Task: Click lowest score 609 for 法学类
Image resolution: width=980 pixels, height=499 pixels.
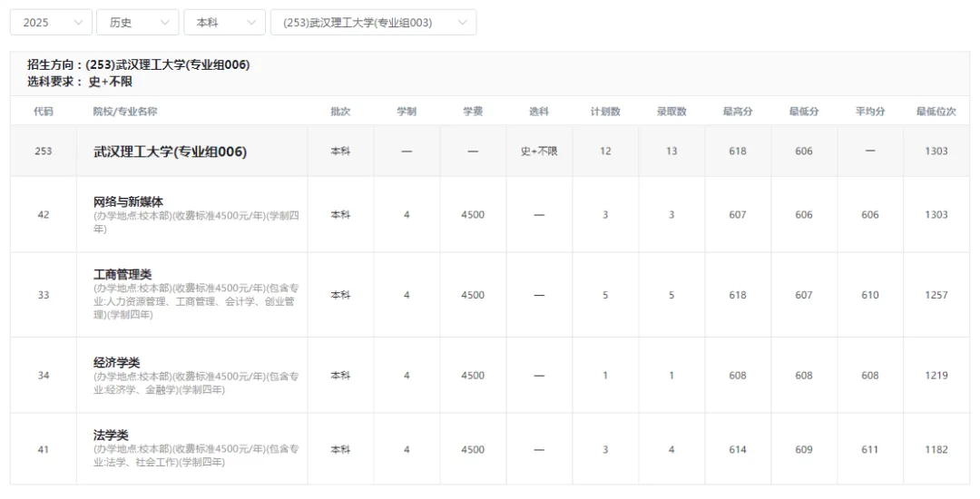Action: [804, 449]
